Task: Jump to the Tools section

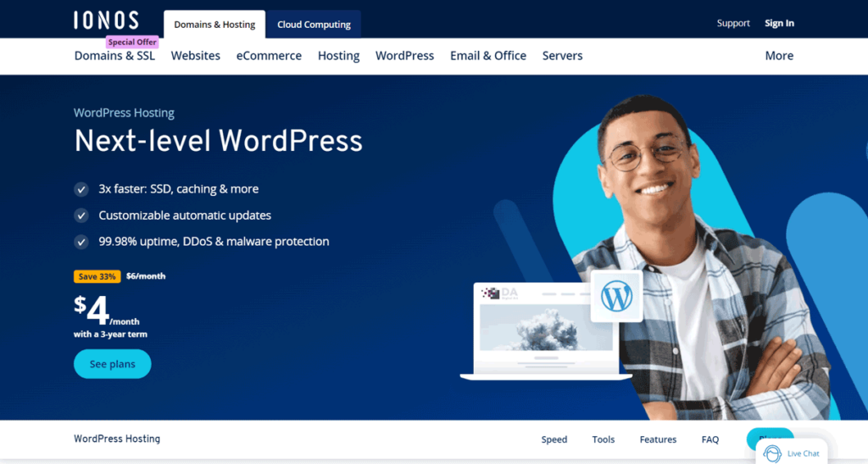Action: [604, 439]
